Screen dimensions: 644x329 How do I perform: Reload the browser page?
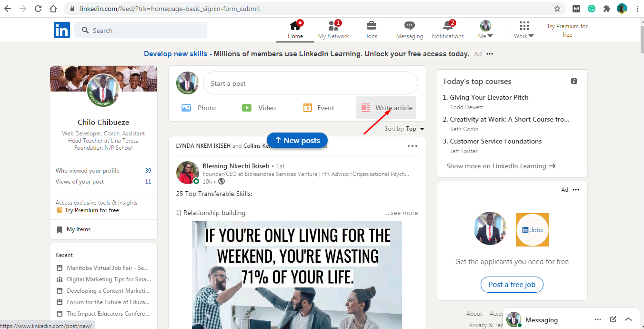click(38, 9)
